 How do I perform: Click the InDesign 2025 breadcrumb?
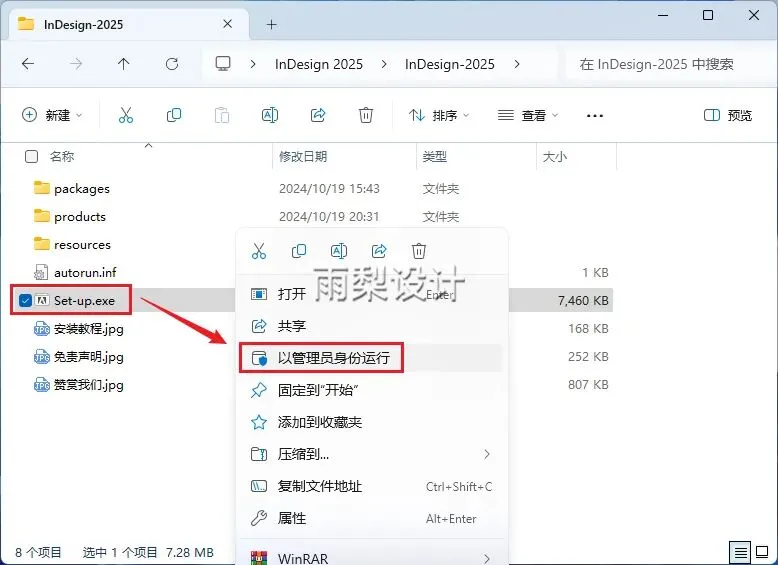[319, 64]
